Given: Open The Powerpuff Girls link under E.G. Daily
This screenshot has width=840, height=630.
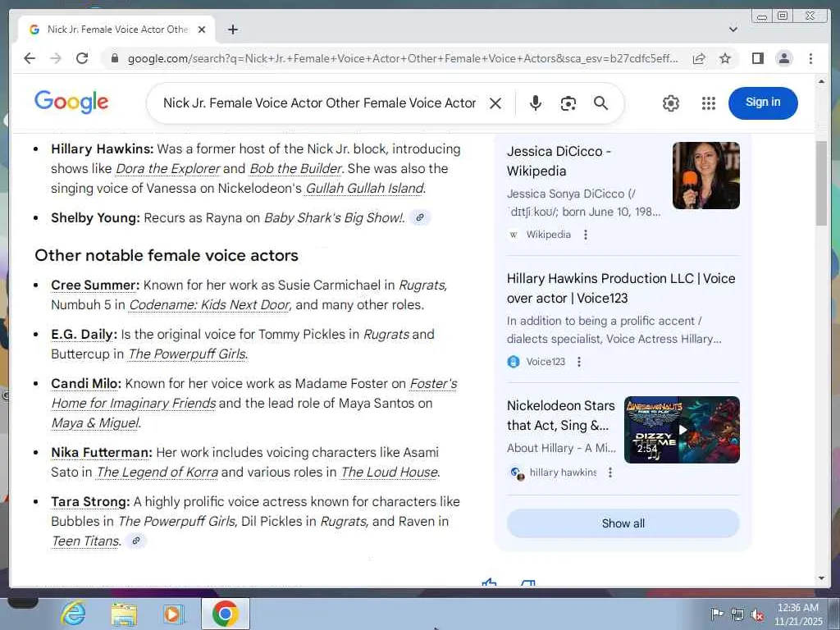Looking at the screenshot, I should (x=188, y=354).
